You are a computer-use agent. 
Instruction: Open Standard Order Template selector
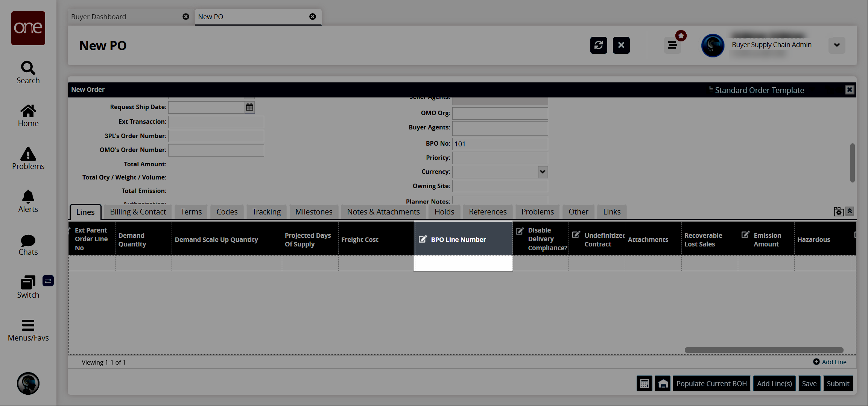(759, 90)
